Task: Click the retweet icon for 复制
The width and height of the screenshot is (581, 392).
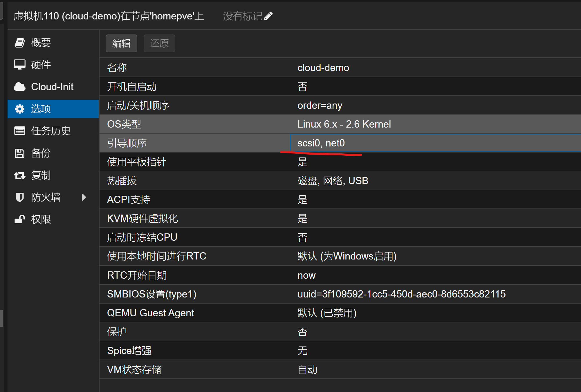Action: point(19,175)
